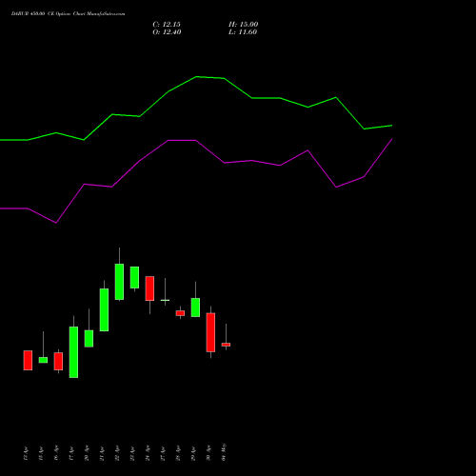
Task: Select the first red candle on the chart
Action: tap(28, 360)
